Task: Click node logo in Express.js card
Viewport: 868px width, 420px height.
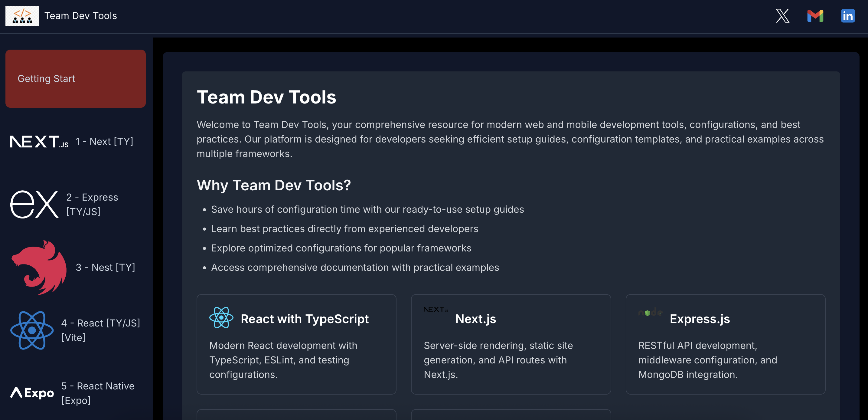Action: [x=650, y=312]
